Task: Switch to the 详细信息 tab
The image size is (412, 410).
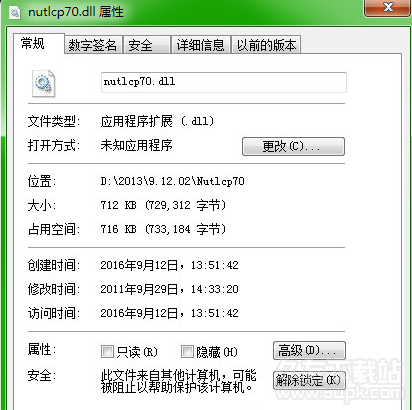Action: coord(200,45)
